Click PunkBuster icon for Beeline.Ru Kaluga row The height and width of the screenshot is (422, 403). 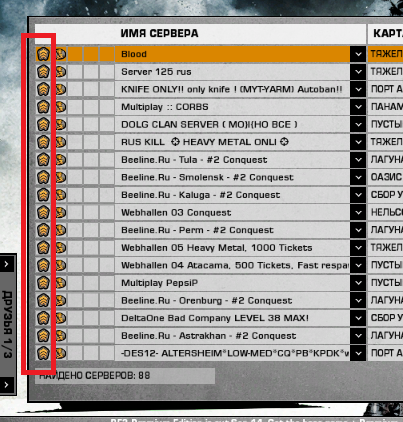coord(60,195)
